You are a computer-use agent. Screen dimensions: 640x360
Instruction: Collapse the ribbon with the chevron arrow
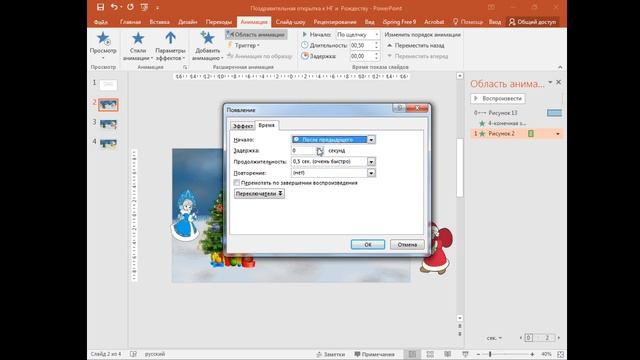tap(560, 67)
